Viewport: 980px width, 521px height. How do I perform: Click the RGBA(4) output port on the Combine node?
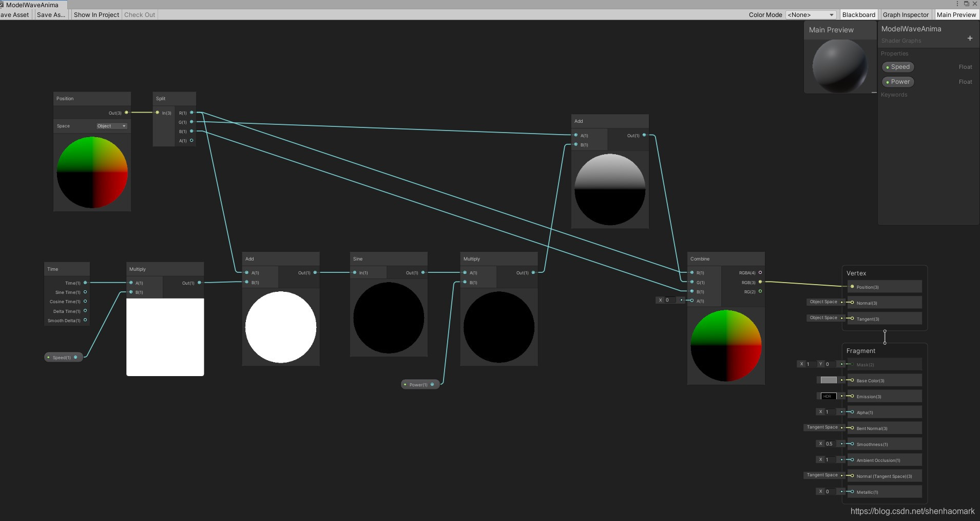click(x=760, y=273)
